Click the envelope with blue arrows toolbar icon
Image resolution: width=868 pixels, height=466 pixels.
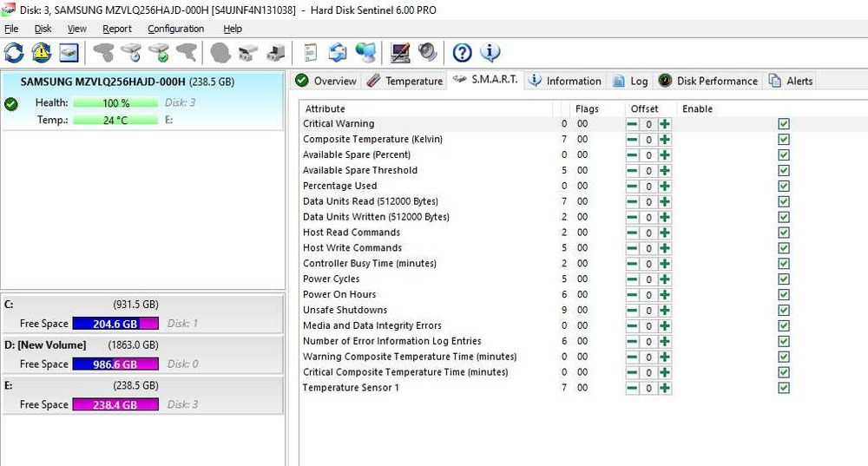click(338, 53)
